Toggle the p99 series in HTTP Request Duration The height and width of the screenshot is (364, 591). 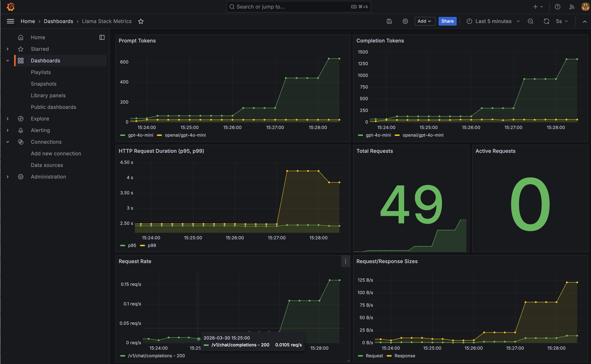coord(152,245)
